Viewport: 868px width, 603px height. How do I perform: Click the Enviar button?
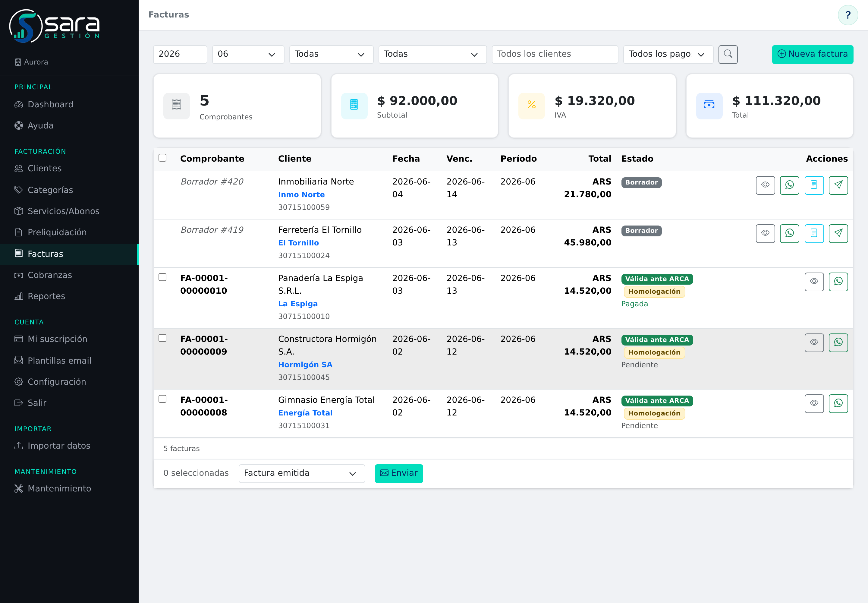[398, 473]
